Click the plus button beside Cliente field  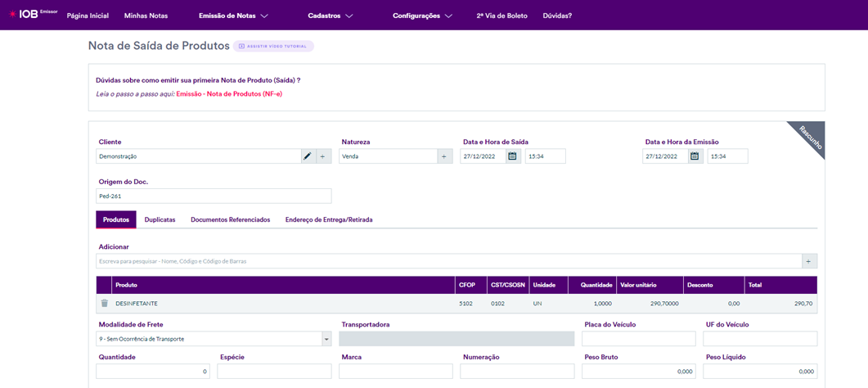323,156
